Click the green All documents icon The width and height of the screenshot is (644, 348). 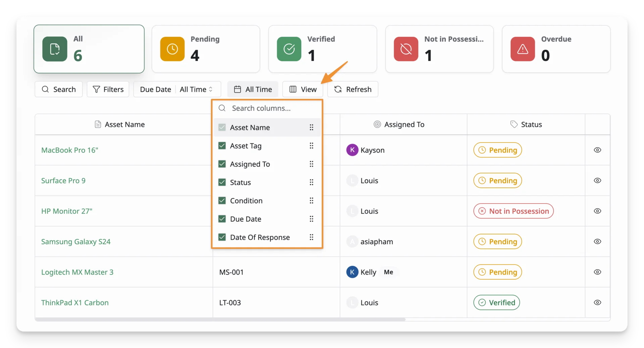pyautogui.click(x=55, y=49)
